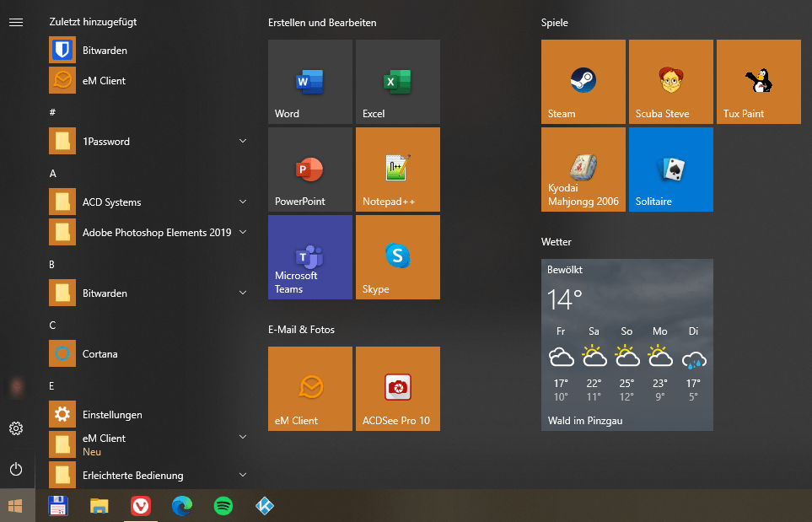
Task: Select the 'Spiele' group title
Action: click(555, 23)
